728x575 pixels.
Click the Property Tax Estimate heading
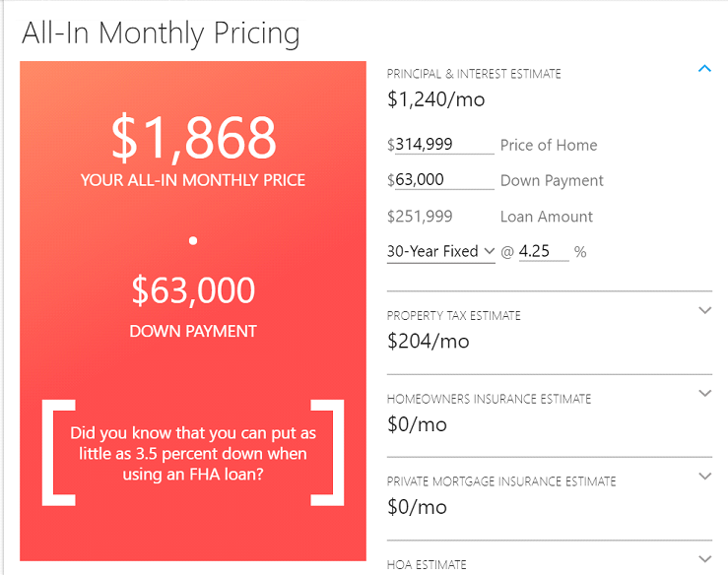tap(453, 316)
